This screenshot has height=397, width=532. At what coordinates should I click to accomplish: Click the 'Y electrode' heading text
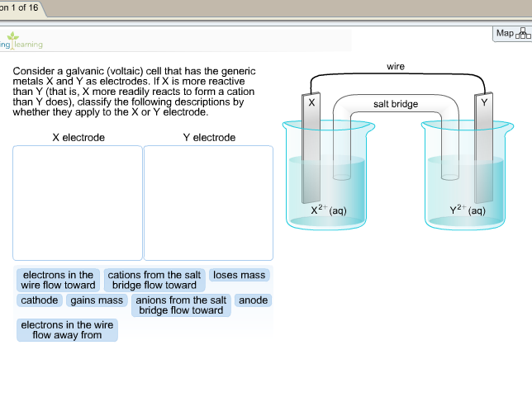[209, 138]
